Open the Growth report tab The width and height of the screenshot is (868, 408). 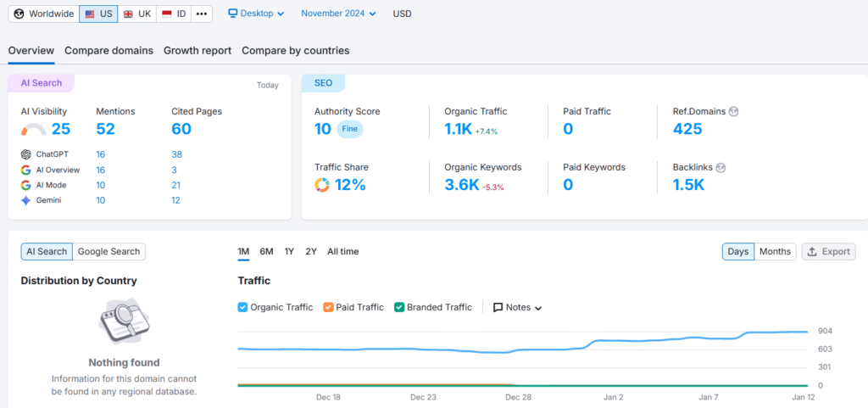tap(198, 50)
